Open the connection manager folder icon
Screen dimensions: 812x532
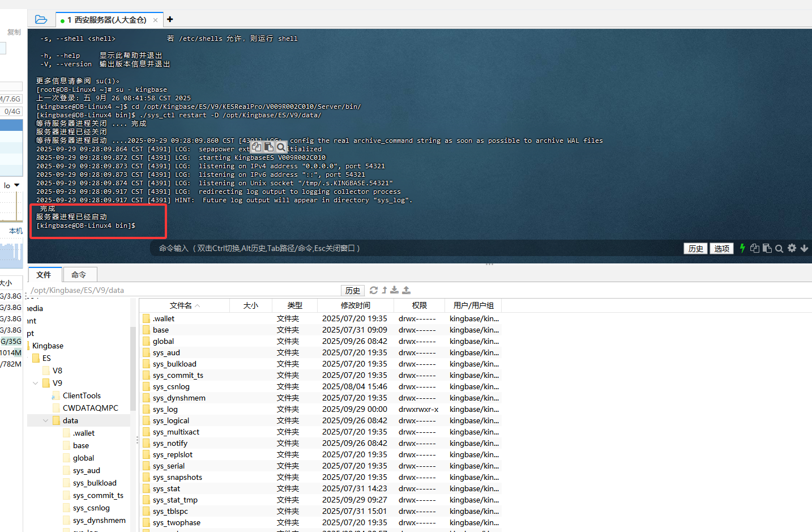[x=41, y=19]
